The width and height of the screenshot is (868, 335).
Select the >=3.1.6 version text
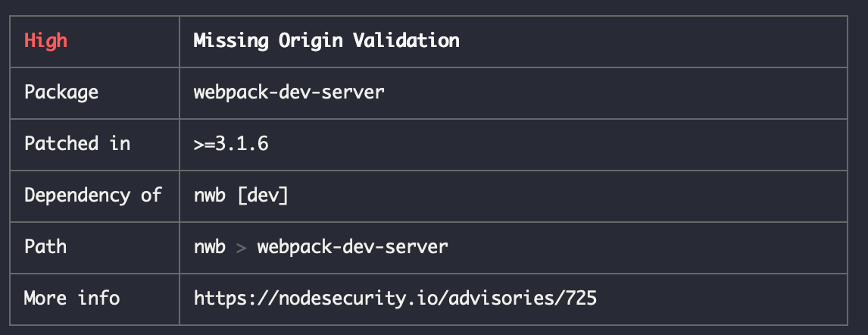232,144
